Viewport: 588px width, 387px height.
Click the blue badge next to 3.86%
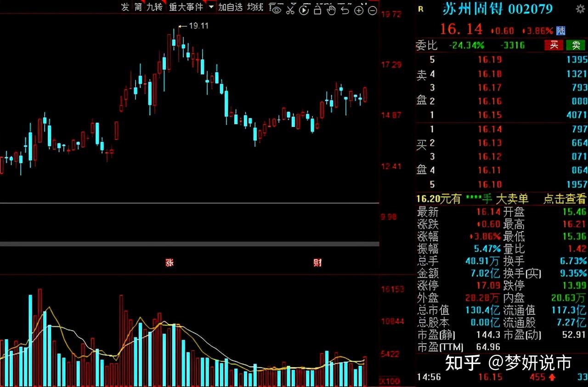[561, 31]
